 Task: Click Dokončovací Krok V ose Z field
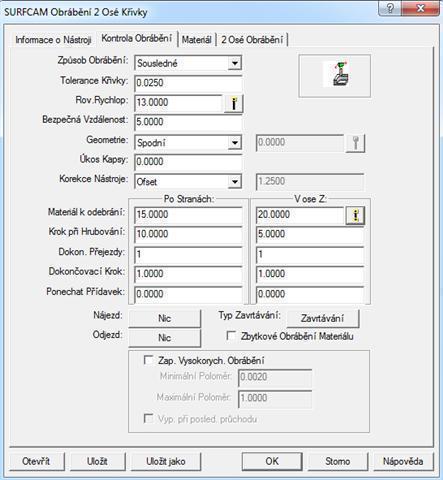(310, 274)
